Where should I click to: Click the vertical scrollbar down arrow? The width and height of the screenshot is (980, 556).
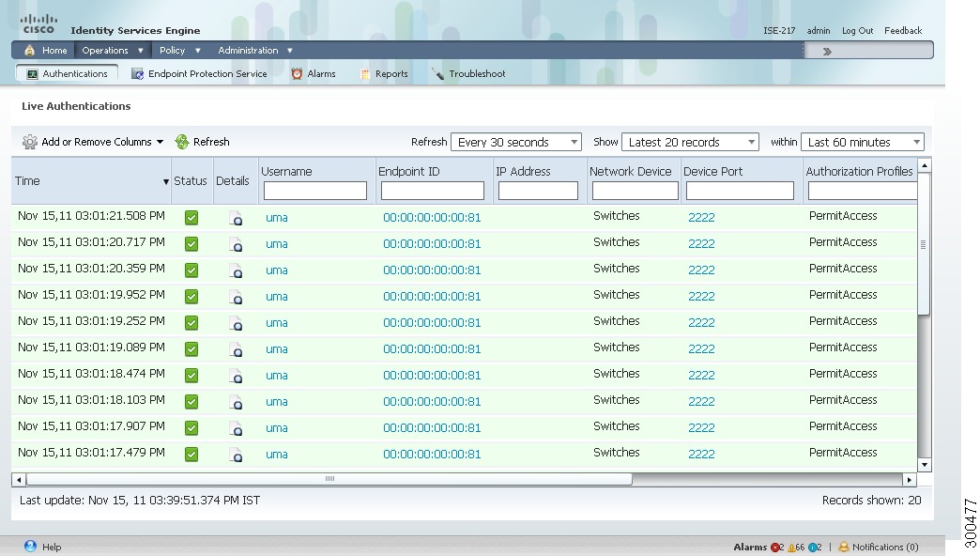(x=925, y=465)
